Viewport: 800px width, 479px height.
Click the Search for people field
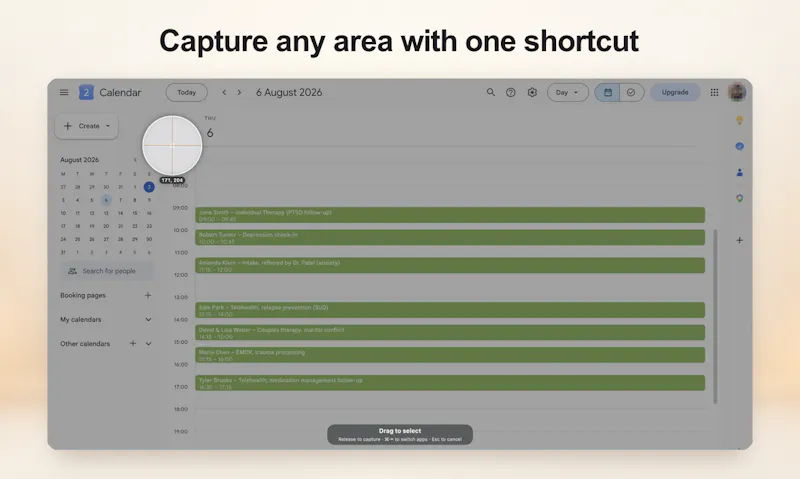(x=107, y=271)
